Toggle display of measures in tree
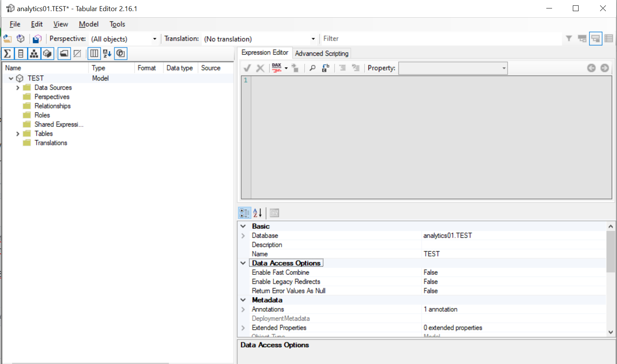 pos(8,53)
